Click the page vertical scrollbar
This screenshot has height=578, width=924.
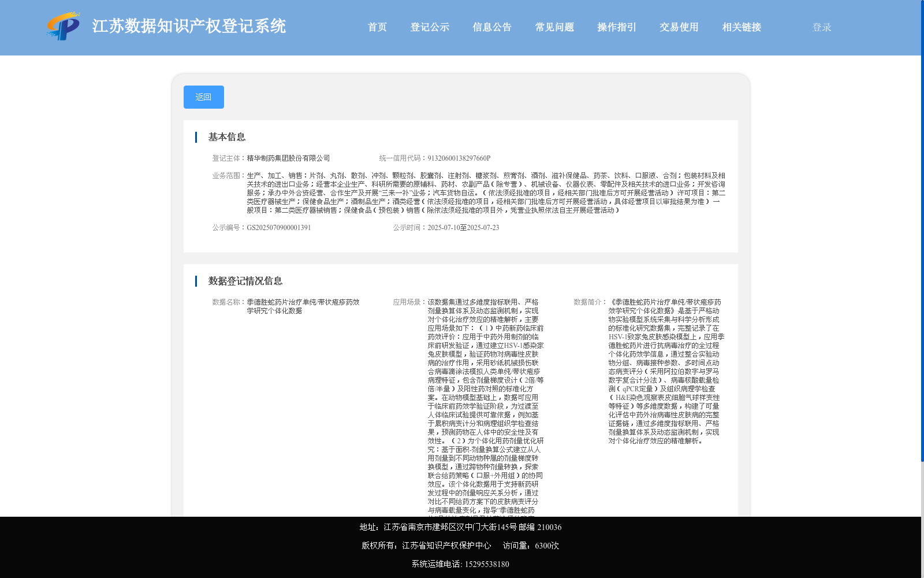click(x=922, y=231)
